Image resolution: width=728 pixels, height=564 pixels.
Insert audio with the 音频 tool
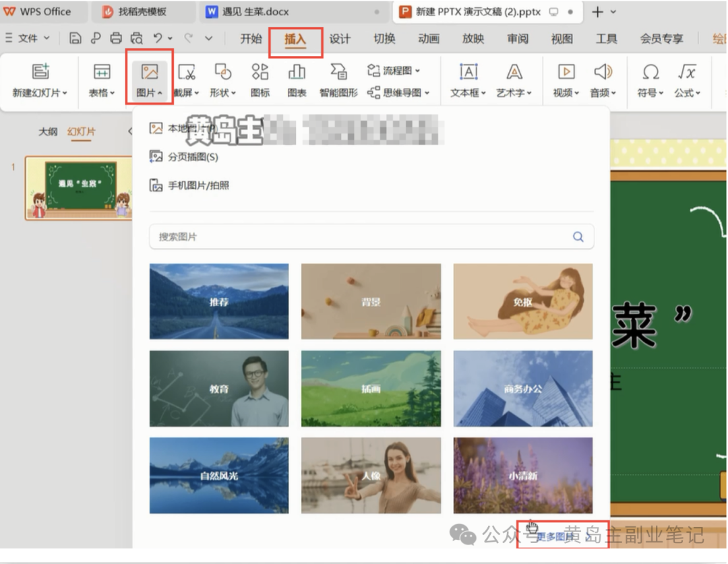tap(602, 80)
